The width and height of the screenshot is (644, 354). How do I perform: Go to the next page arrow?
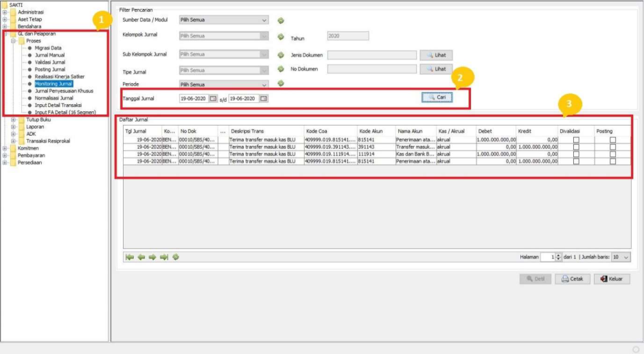click(152, 257)
